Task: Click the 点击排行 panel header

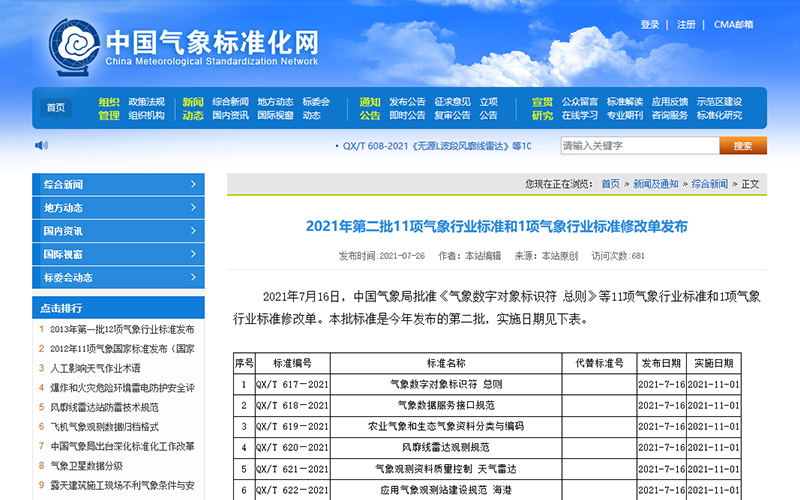Action: [118, 308]
